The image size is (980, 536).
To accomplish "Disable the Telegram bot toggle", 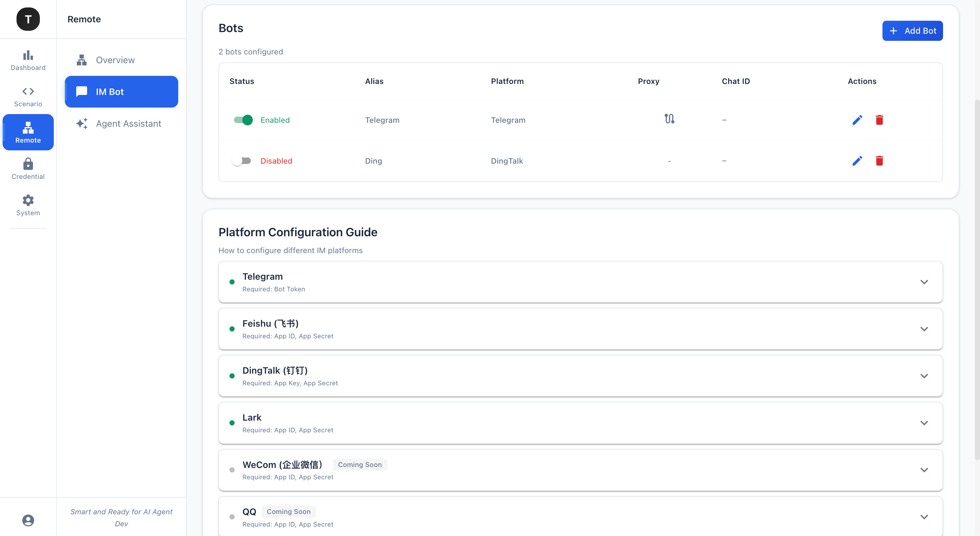I will [x=243, y=120].
